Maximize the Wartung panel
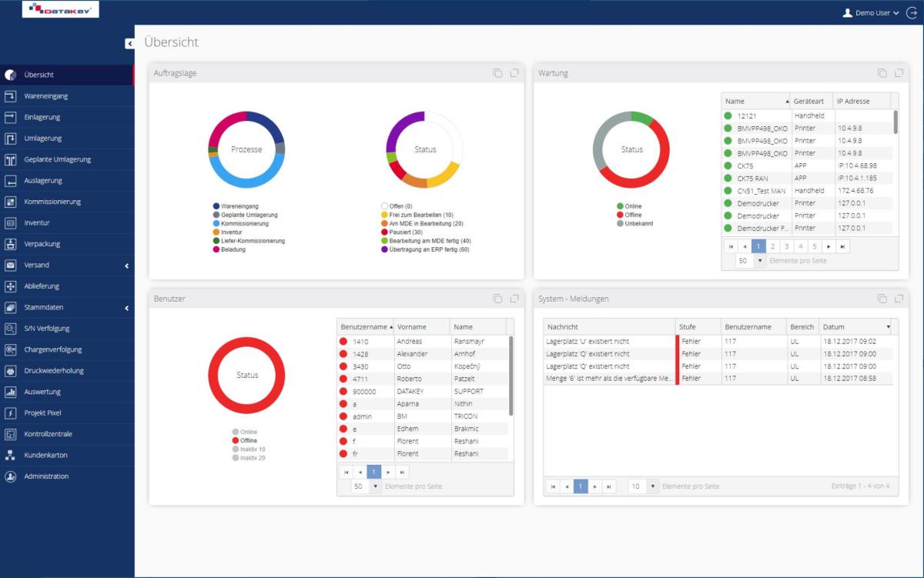The width and height of the screenshot is (924, 578). tap(899, 73)
